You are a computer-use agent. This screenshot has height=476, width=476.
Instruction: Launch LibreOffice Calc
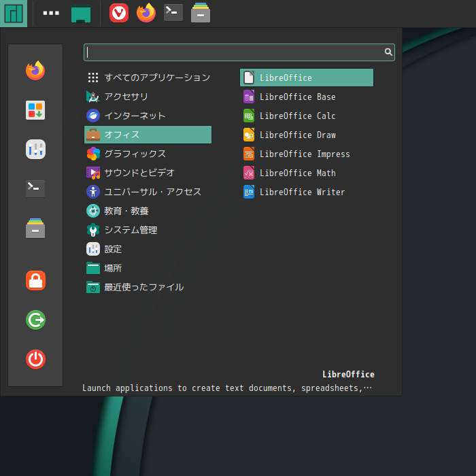point(307,116)
